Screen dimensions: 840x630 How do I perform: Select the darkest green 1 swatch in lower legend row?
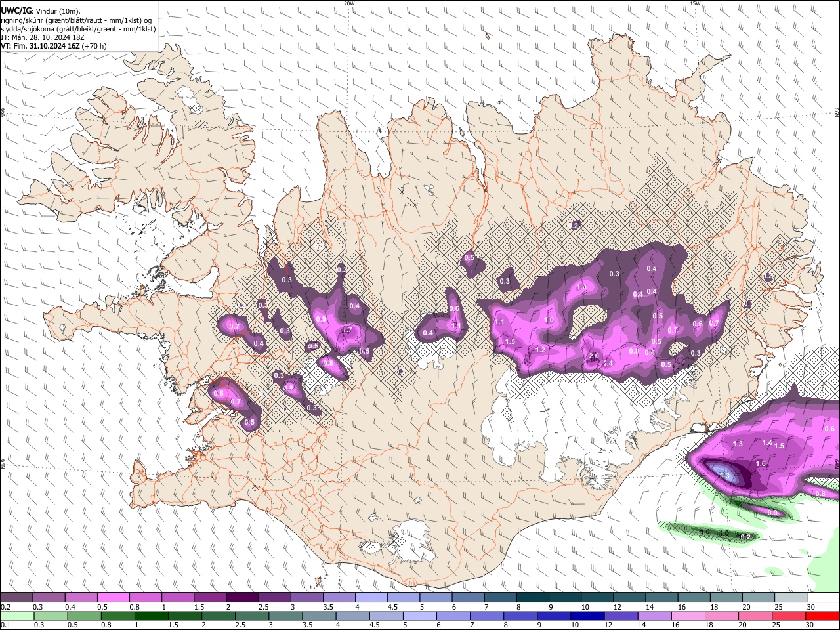(x=152, y=616)
